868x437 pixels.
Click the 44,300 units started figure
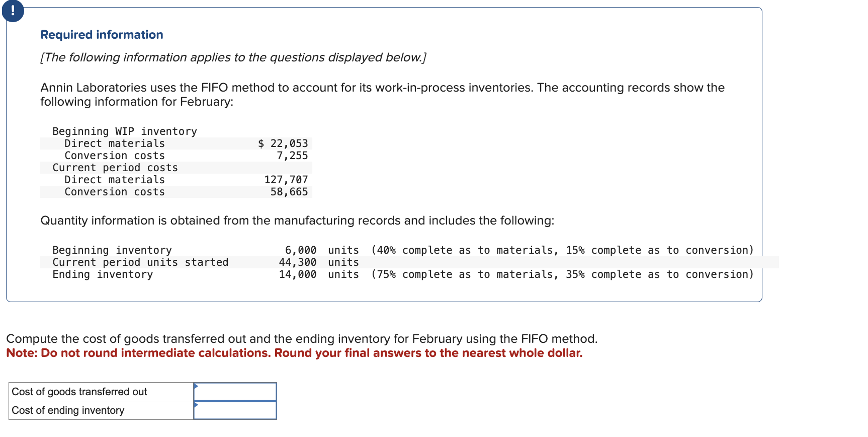(x=298, y=262)
